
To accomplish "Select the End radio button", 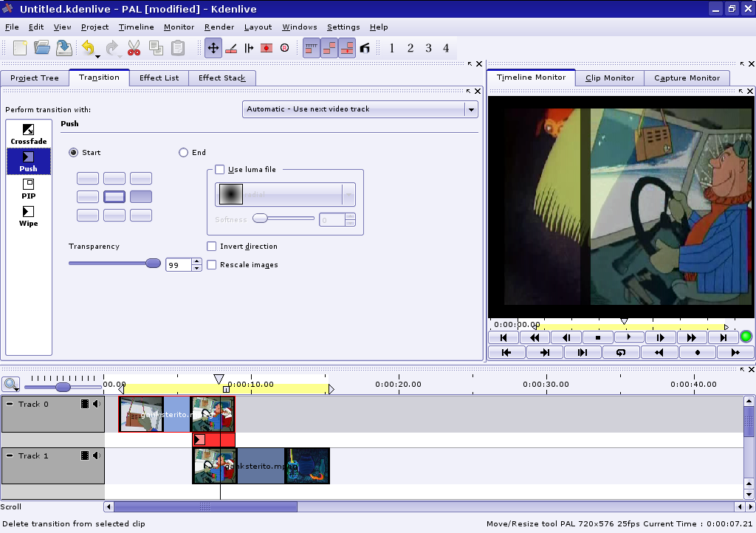I will [x=184, y=153].
